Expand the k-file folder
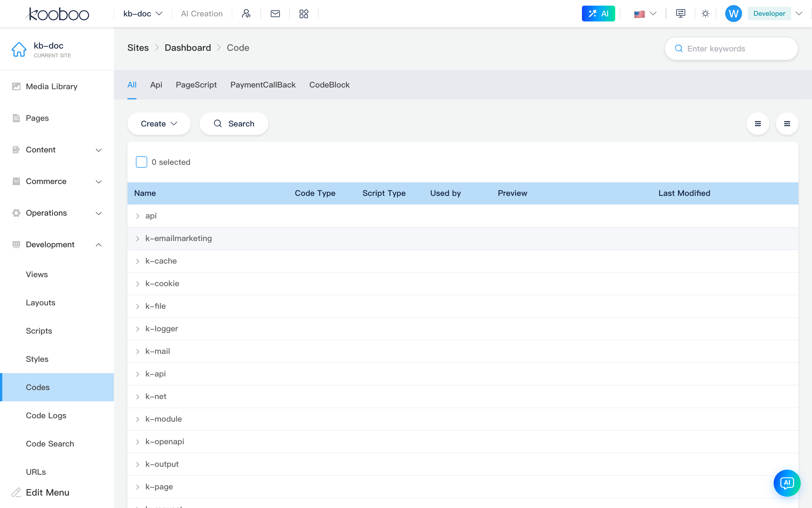812x508 pixels. [x=138, y=306]
